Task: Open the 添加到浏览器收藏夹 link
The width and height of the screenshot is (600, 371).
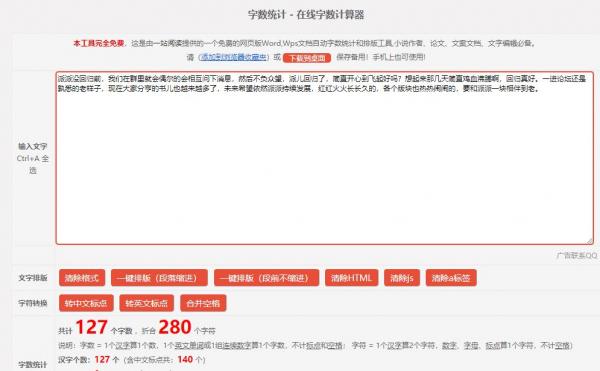Action: point(233,57)
